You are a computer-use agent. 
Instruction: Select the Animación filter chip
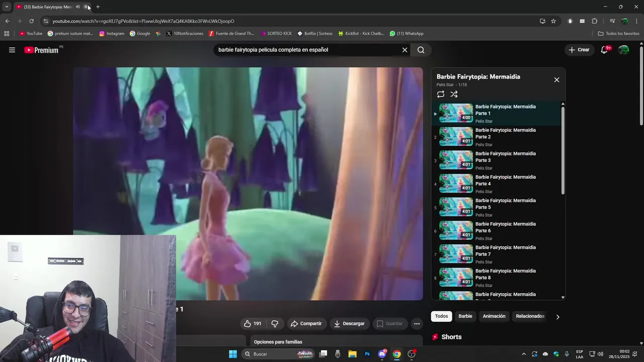pos(494,316)
